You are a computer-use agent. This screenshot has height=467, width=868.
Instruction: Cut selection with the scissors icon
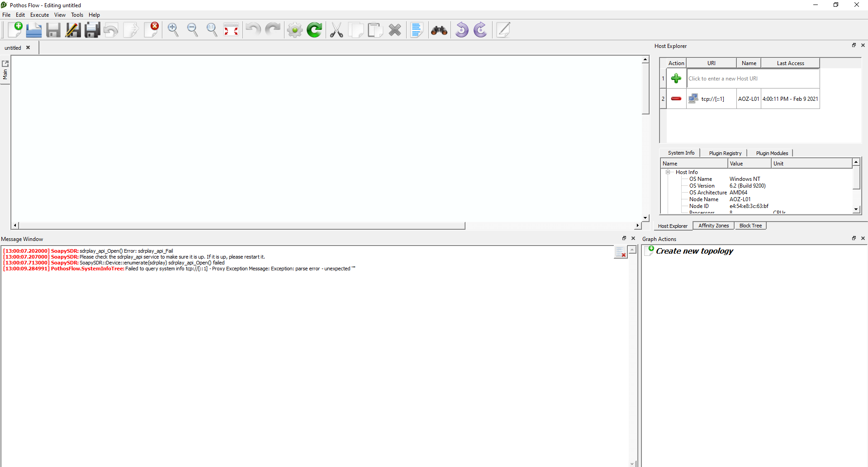336,30
